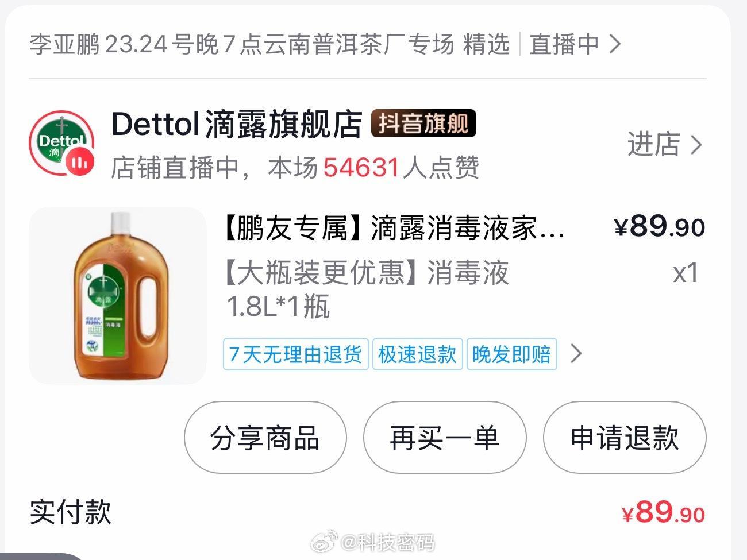The height and width of the screenshot is (560, 747).
Task: Tap the 7天无理由退货 tag
Action: tap(295, 354)
